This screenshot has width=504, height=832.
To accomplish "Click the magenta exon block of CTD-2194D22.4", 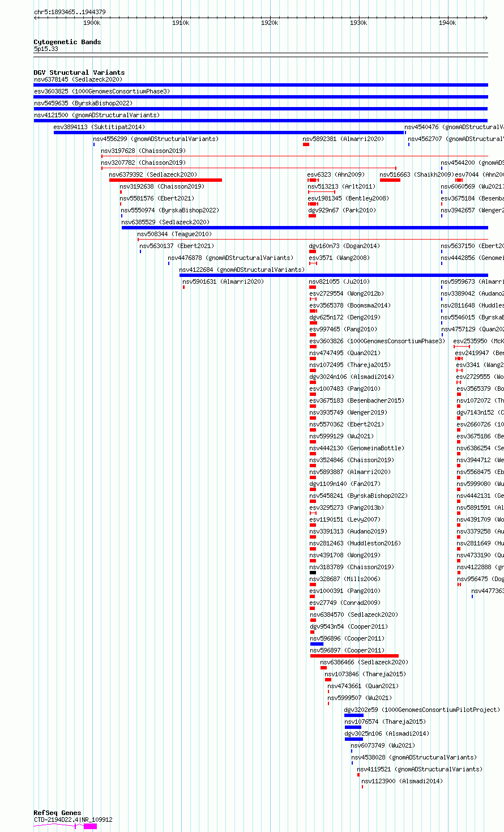I will click(90, 826).
